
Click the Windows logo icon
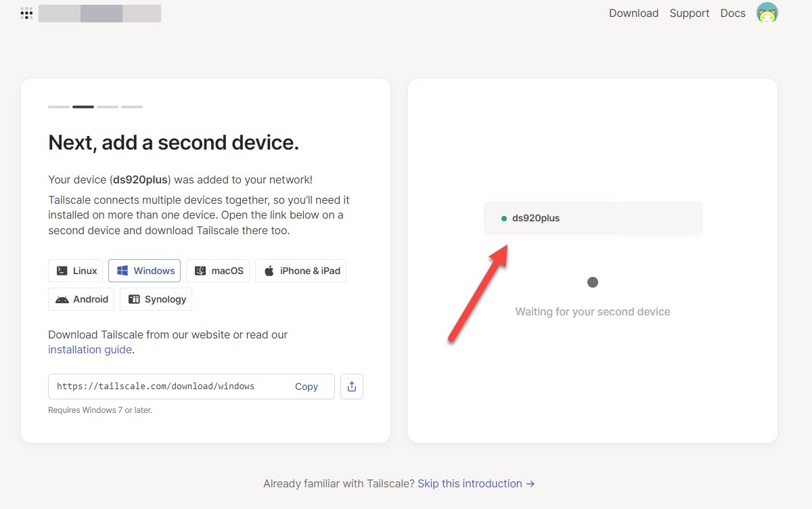[x=122, y=271]
